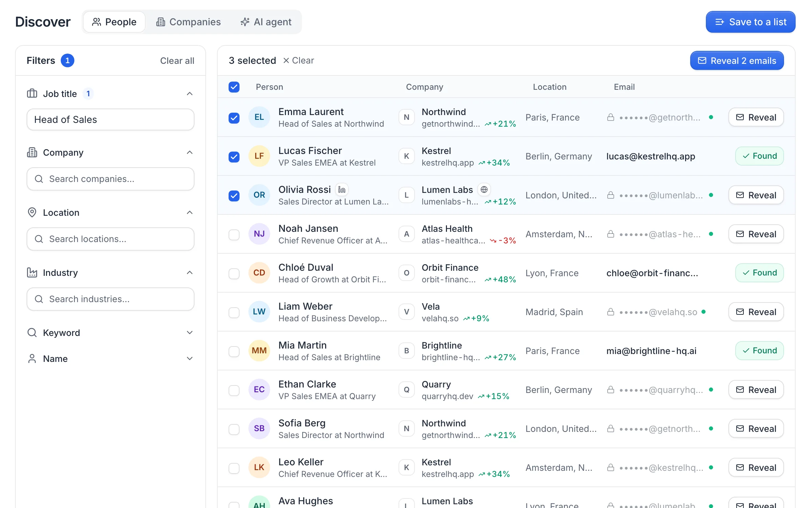Click Save to a list button
This screenshot has width=812, height=508.
[x=751, y=22]
